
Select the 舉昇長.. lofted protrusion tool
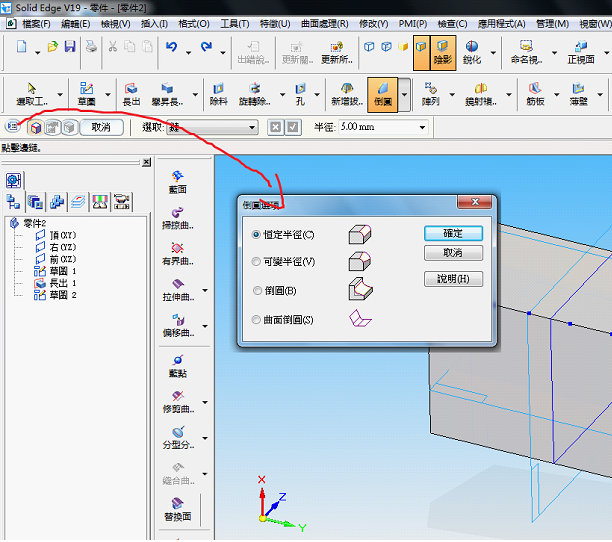point(167,95)
